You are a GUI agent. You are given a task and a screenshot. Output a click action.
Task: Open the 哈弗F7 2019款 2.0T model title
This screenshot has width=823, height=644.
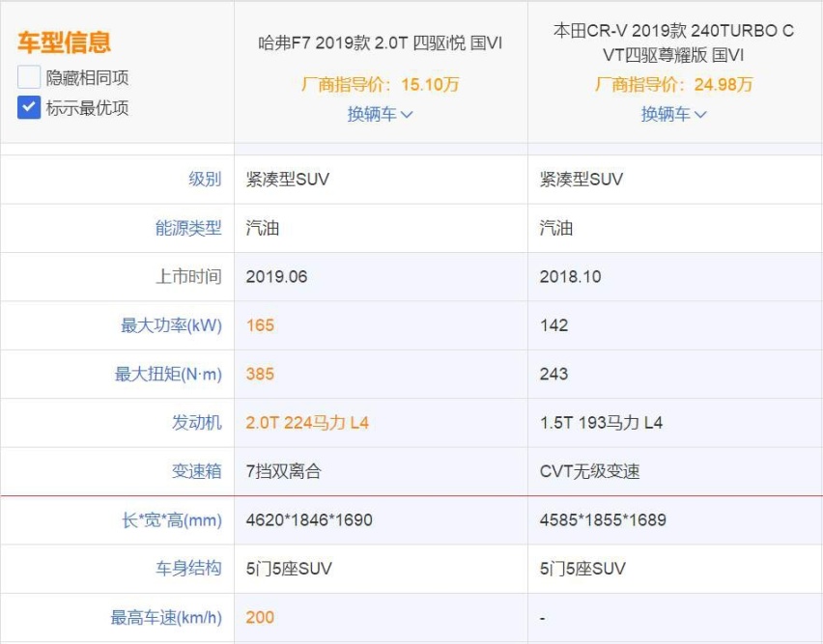coord(380,42)
